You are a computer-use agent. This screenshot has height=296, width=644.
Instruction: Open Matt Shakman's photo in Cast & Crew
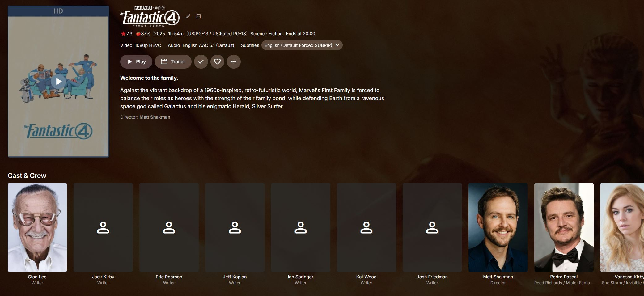pyautogui.click(x=498, y=227)
